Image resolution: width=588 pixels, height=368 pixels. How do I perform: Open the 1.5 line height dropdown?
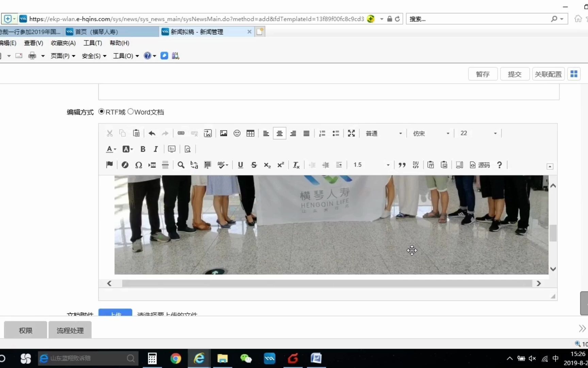coord(371,165)
